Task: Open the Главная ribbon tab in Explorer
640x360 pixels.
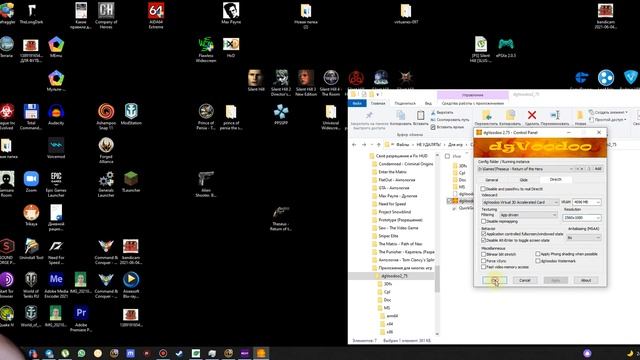Action: pos(378,103)
